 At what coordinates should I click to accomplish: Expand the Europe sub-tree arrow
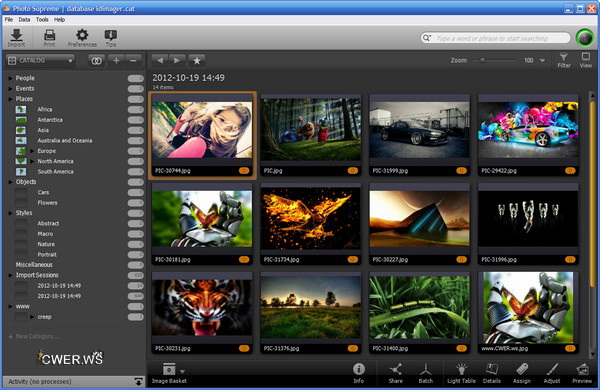33,151
